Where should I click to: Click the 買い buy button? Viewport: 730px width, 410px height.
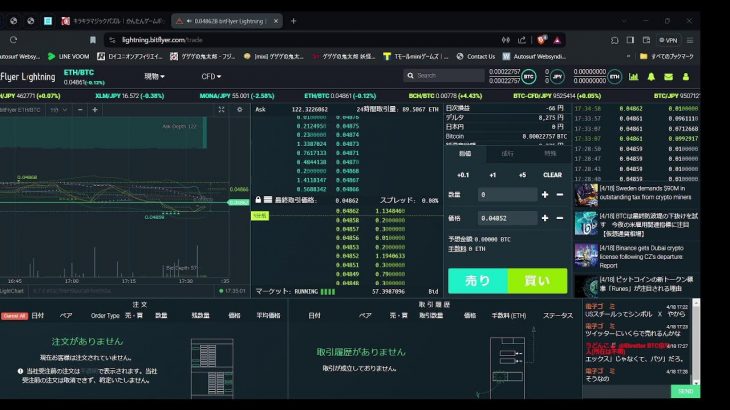pyautogui.click(x=538, y=281)
